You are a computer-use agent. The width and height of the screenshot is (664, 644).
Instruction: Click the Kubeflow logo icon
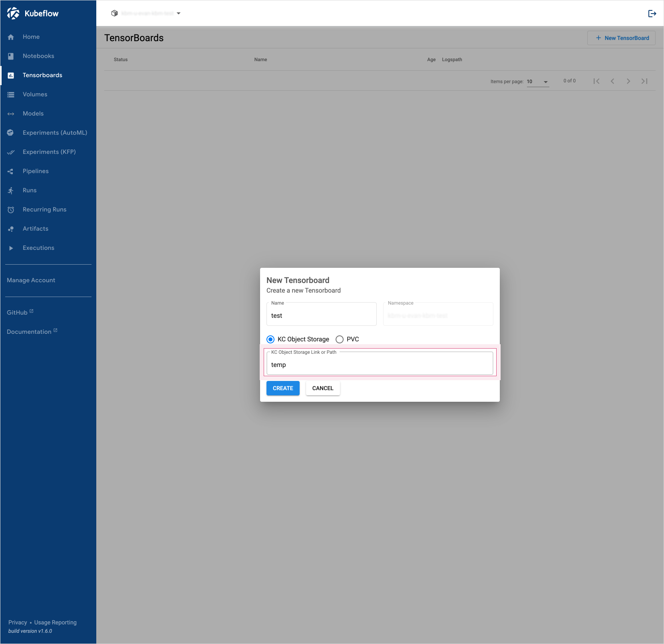click(x=13, y=13)
